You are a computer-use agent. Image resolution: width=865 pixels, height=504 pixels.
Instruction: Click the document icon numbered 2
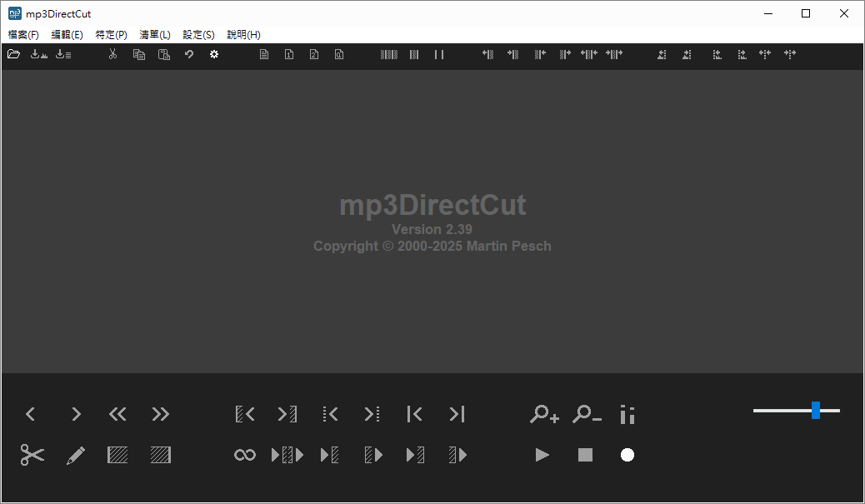[314, 54]
